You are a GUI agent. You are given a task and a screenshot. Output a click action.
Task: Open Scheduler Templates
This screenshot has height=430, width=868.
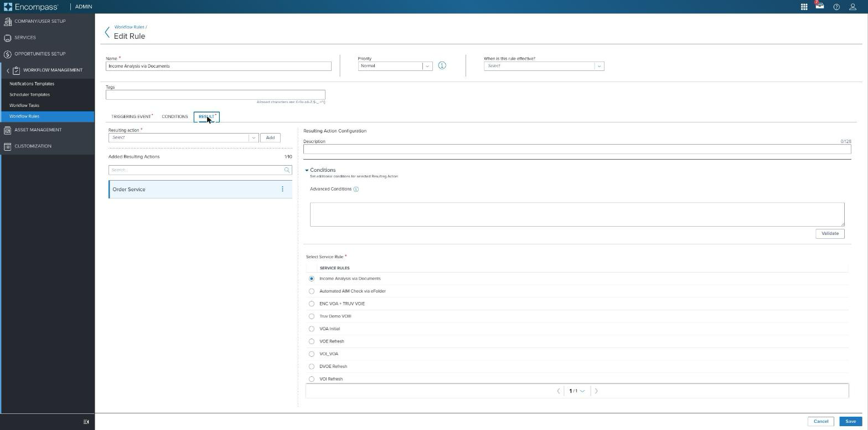(29, 95)
